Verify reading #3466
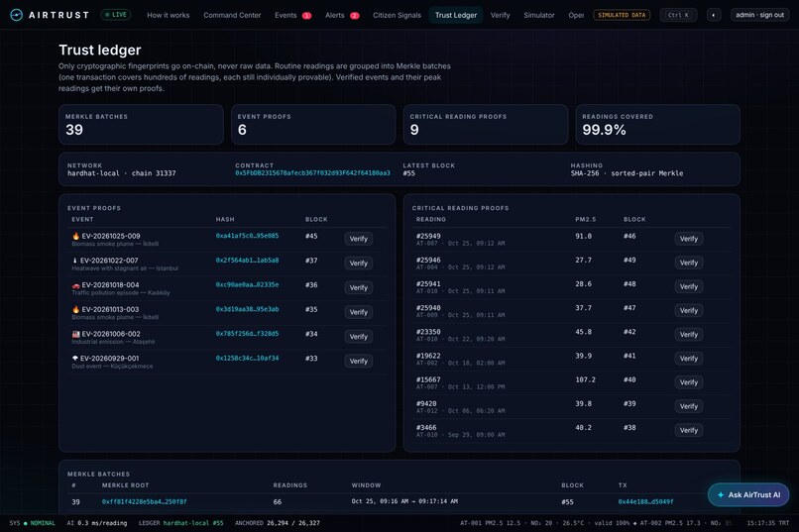 point(688,430)
